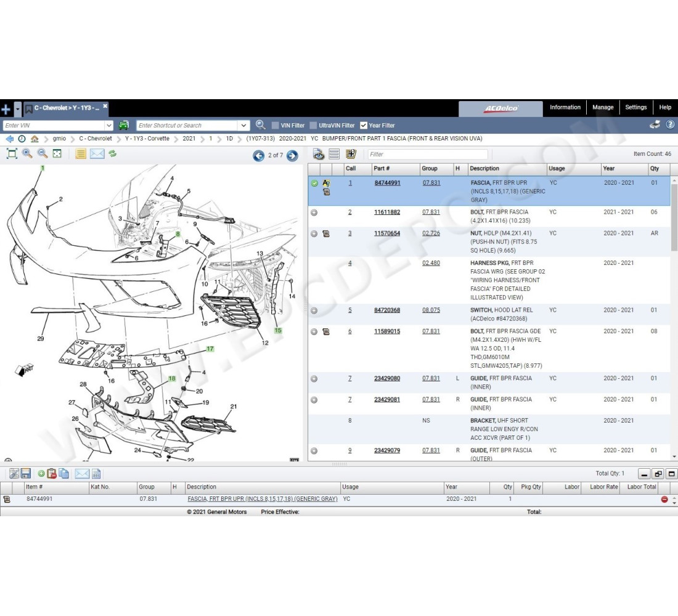Open the new tab dropdown arrow
This screenshot has height=616, width=678.
click(x=18, y=109)
